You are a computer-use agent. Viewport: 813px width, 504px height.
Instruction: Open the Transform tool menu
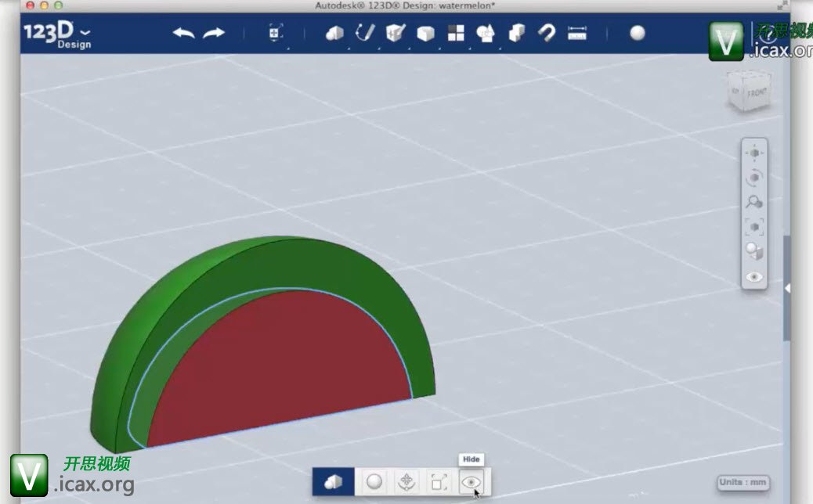275,33
